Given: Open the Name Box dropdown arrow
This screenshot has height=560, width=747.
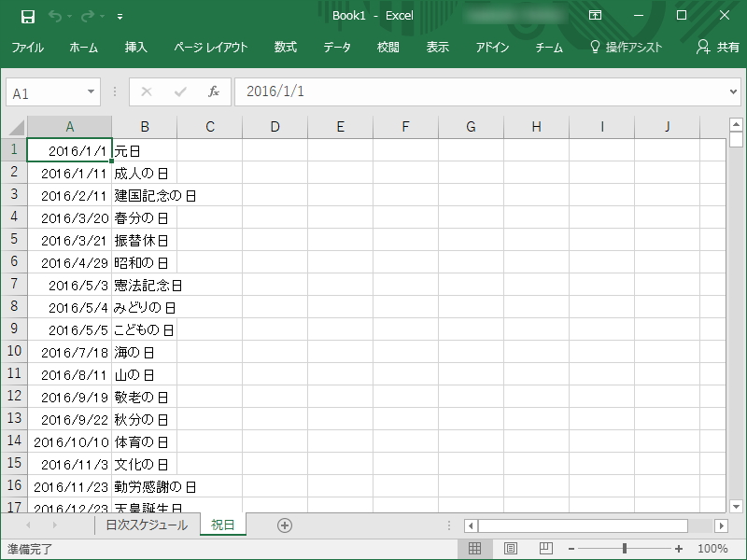Looking at the screenshot, I should pos(91,91).
